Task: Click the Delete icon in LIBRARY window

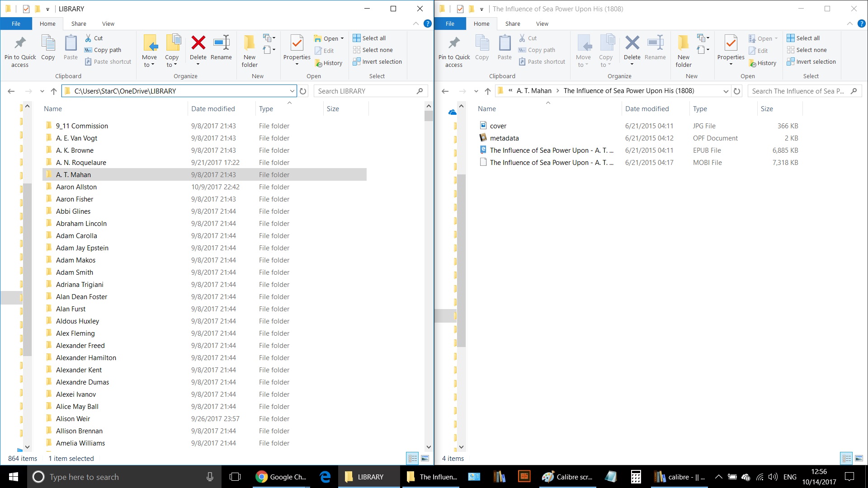Action: pyautogui.click(x=198, y=44)
